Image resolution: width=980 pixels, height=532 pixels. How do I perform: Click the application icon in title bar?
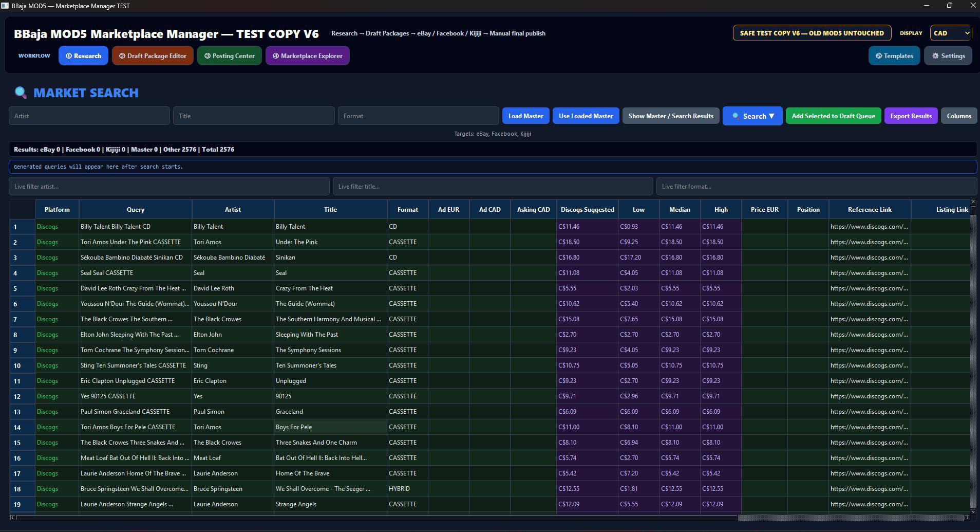5,6
